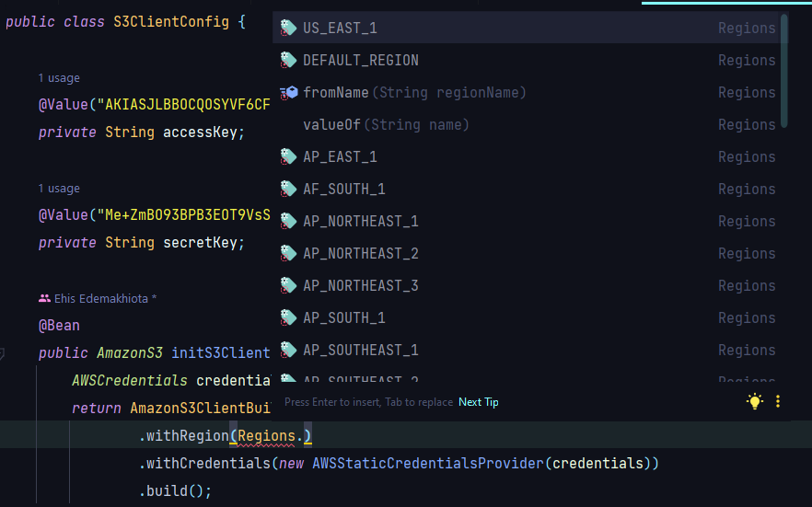812x507 pixels.
Task: Click the AP_NORTHEAST_3 field icon
Action: (x=288, y=285)
